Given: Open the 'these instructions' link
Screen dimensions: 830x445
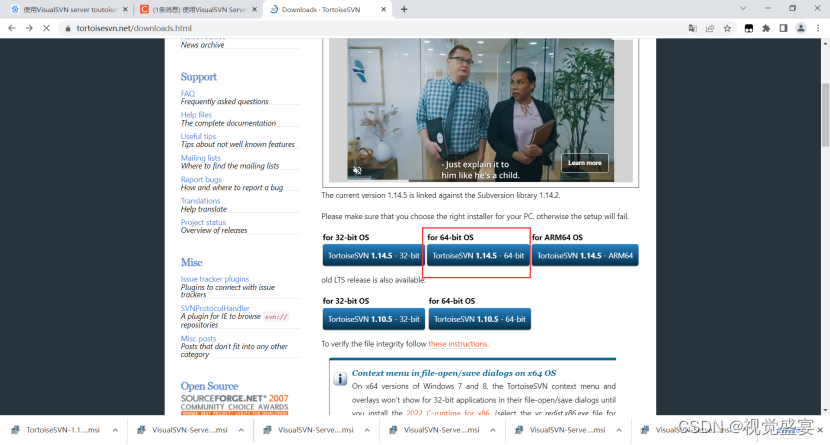Looking at the screenshot, I should click(457, 344).
